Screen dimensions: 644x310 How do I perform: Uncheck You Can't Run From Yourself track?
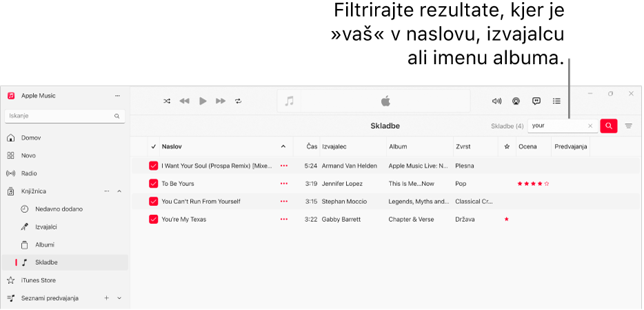[153, 202]
